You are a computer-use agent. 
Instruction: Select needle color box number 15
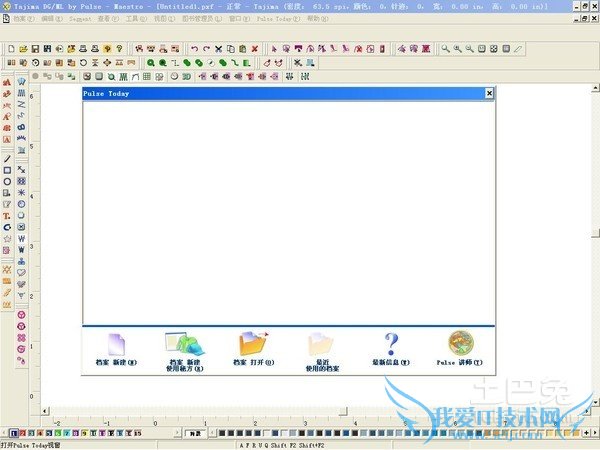pyautogui.click(x=137, y=433)
